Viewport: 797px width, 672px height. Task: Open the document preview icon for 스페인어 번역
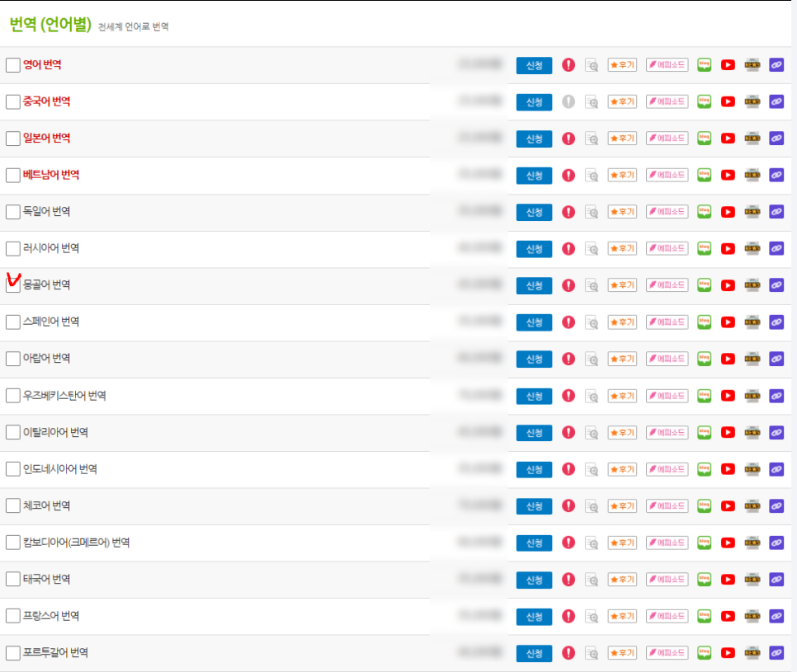pos(592,322)
